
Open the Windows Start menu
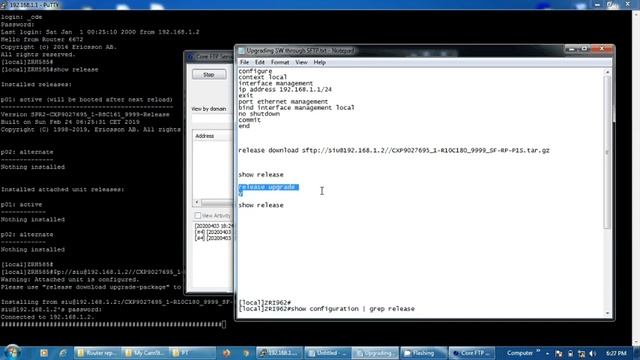click(x=13, y=352)
